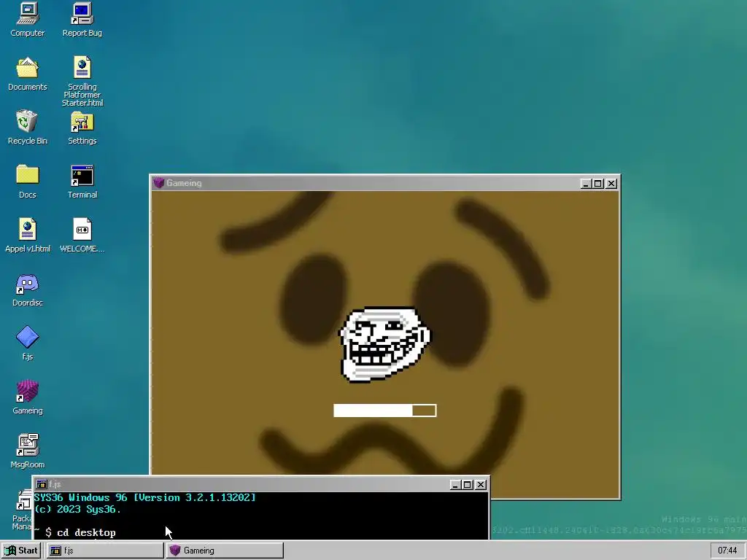
Task: Minimize the f.js terminal window
Action: pos(455,485)
